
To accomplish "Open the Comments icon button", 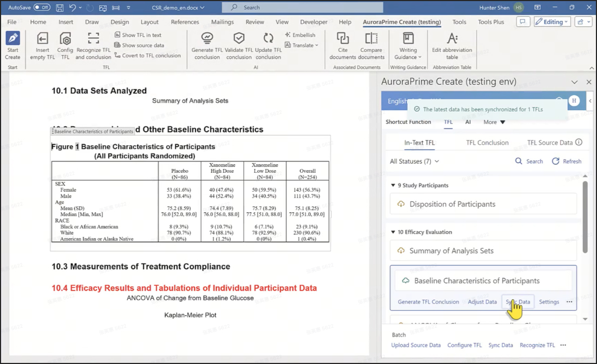I will click(x=523, y=22).
